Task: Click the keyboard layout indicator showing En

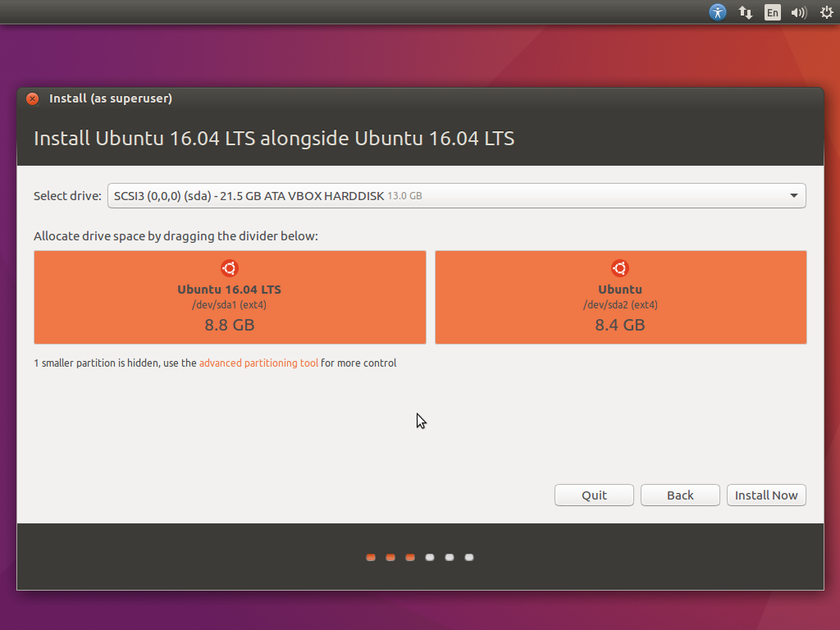Action: pos(772,12)
